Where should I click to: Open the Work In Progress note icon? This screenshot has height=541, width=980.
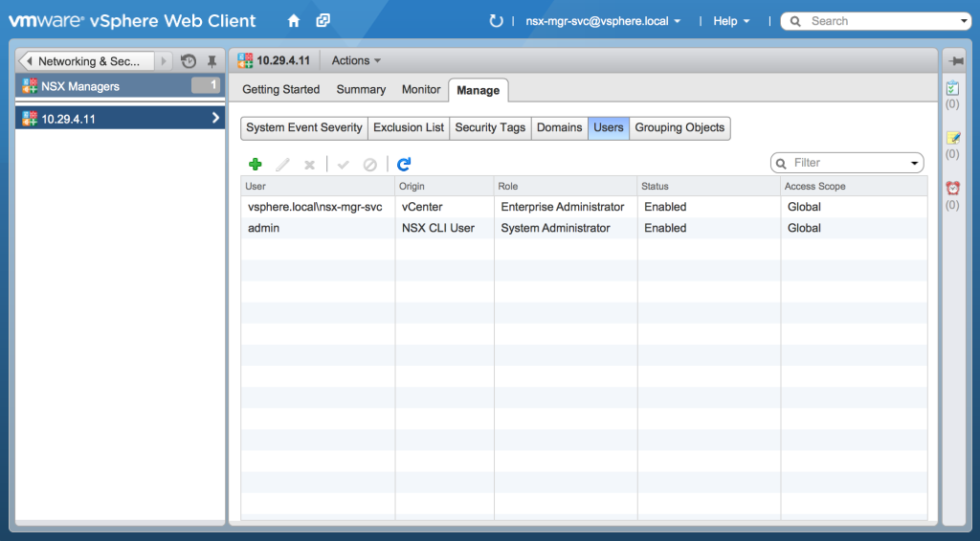952,138
